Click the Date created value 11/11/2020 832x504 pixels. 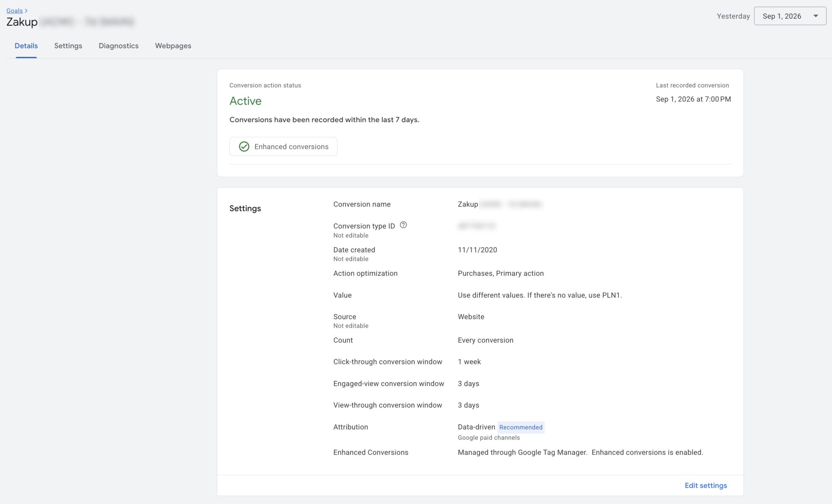point(477,250)
